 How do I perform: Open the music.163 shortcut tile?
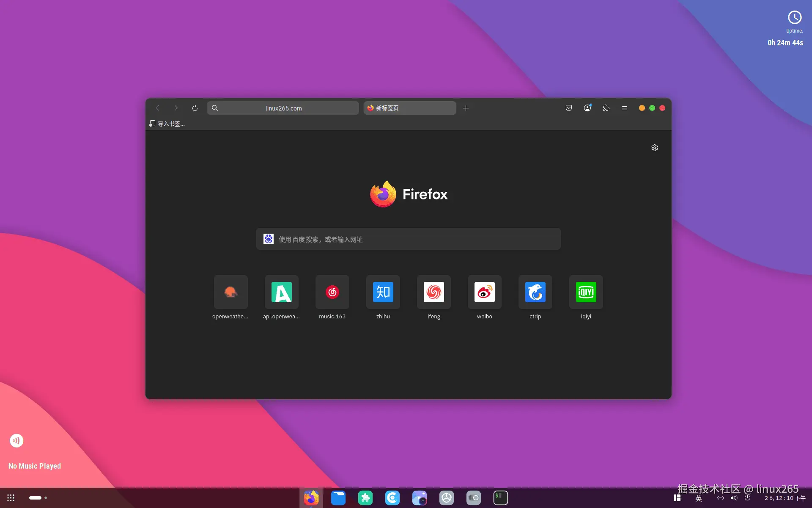[x=332, y=293]
